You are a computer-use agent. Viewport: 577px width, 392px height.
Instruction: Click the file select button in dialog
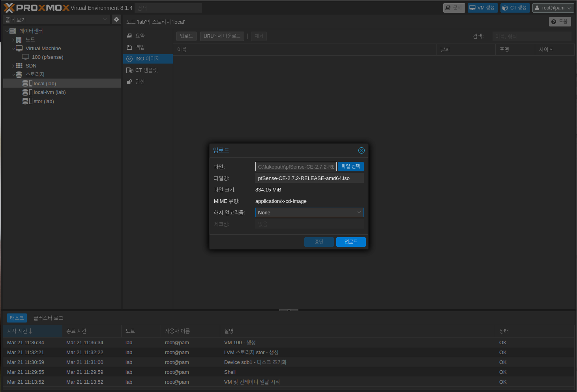tap(351, 167)
